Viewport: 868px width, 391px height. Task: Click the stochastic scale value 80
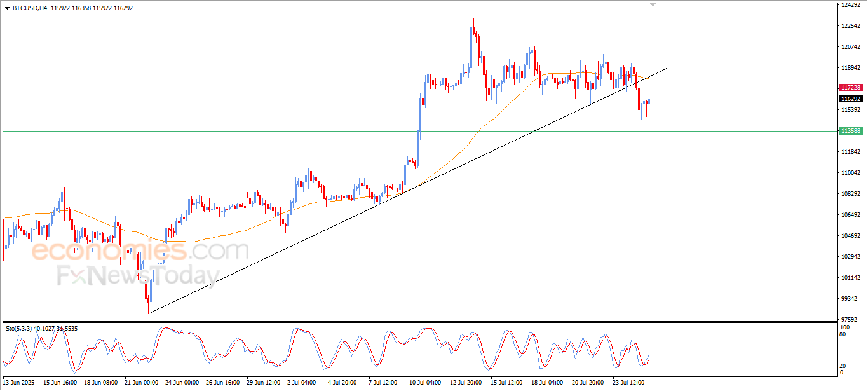coord(843,334)
